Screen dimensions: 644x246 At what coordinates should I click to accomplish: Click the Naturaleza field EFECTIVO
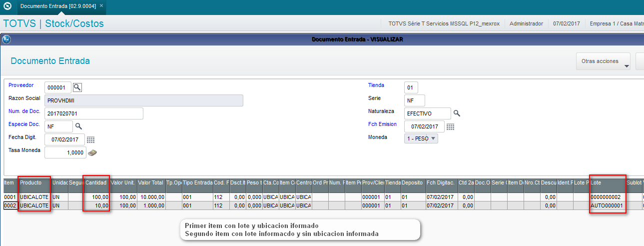click(x=427, y=113)
